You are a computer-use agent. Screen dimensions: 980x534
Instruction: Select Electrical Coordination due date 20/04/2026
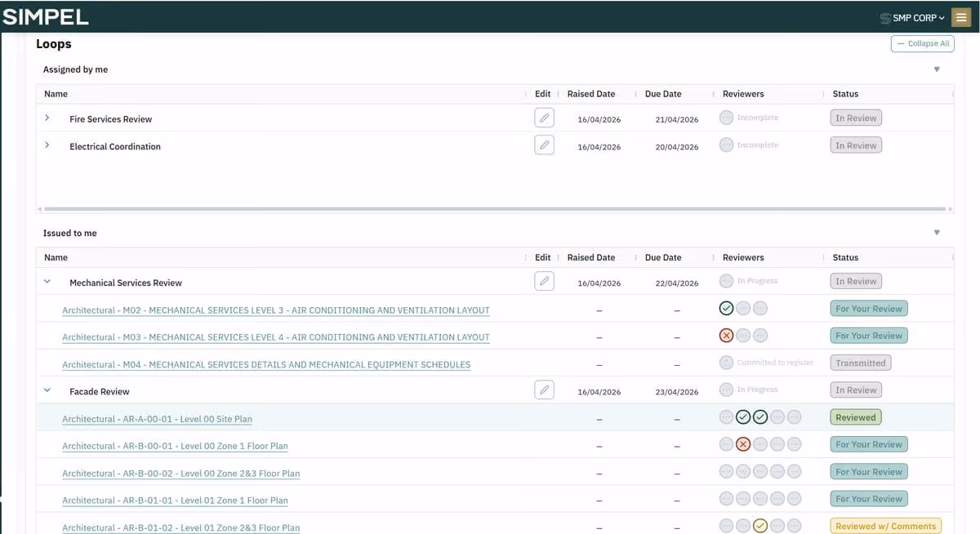677,147
